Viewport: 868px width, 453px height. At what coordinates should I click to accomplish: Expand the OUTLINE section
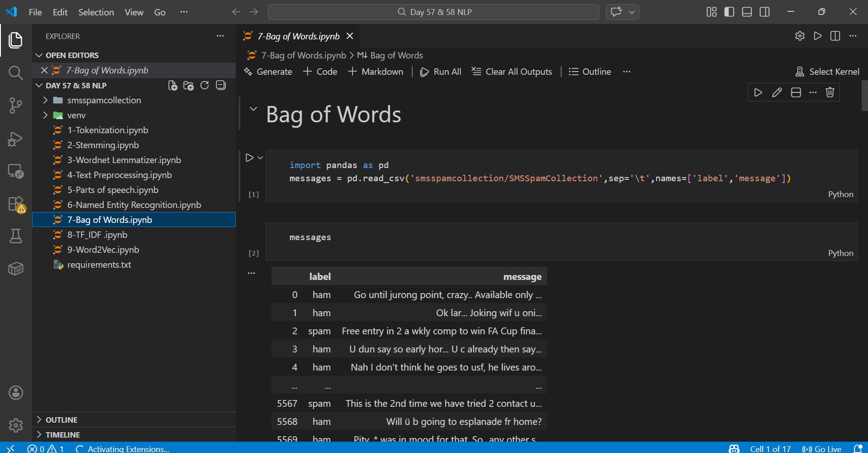click(x=61, y=420)
